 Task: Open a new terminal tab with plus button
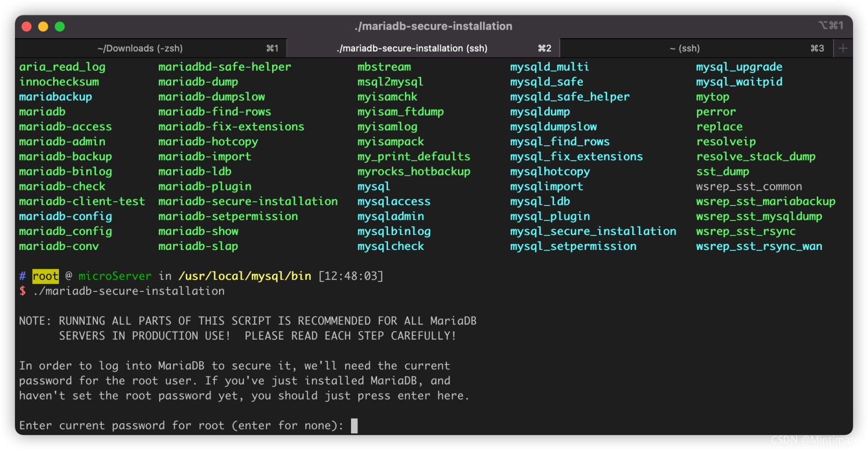[843, 48]
